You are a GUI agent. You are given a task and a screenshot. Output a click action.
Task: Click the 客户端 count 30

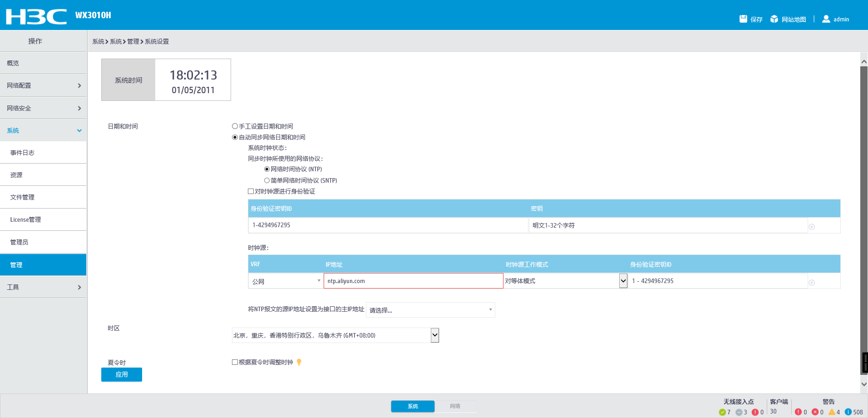pos(773,411)
